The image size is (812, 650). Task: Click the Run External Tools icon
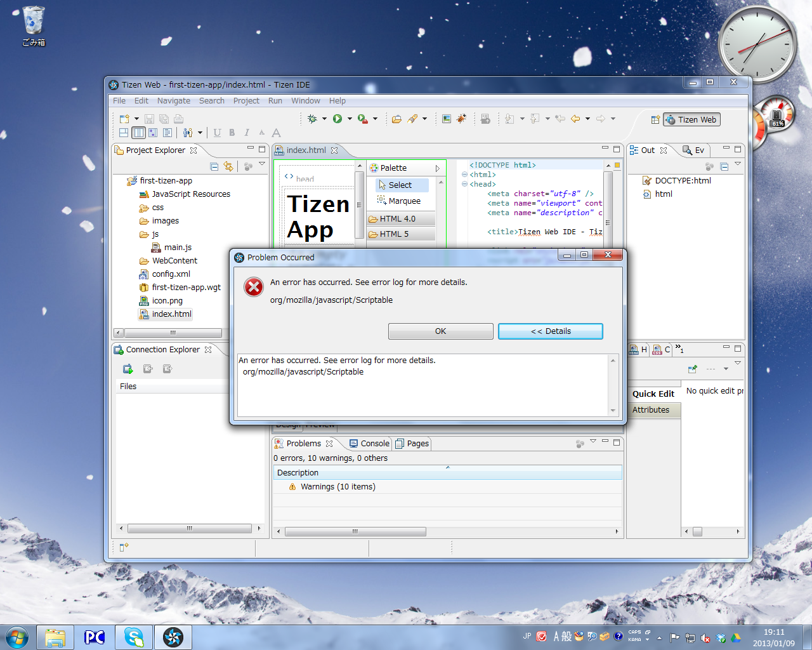pos(362,119)
